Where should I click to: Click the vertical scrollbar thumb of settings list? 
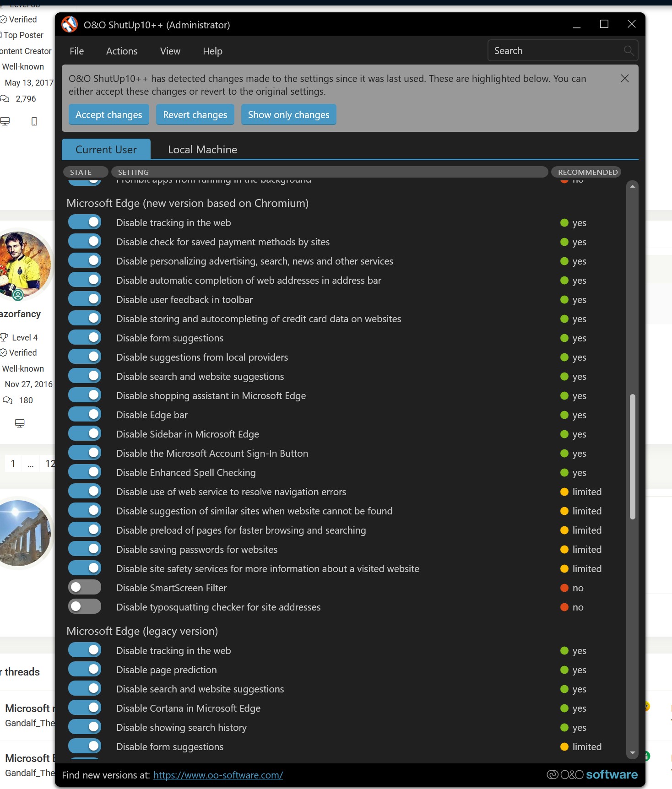633,457
